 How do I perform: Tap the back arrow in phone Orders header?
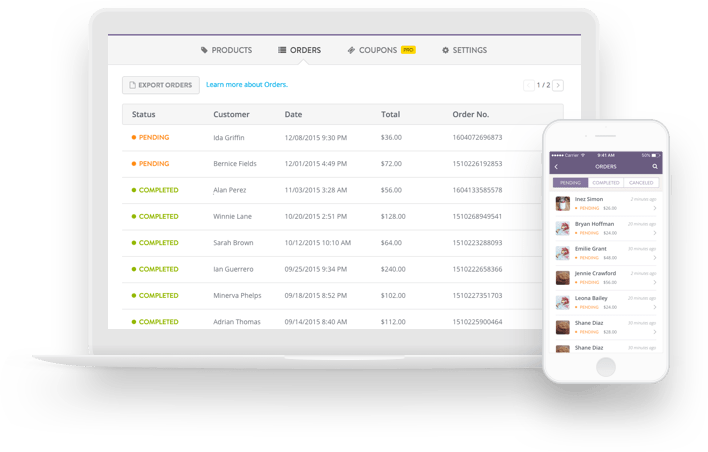click(556, 167)
